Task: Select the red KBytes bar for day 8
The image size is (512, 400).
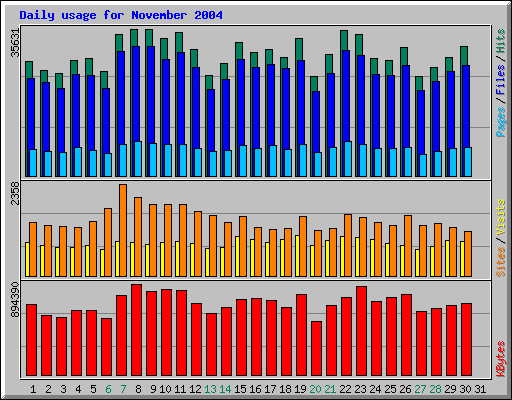Action: (x=137, y=330)
